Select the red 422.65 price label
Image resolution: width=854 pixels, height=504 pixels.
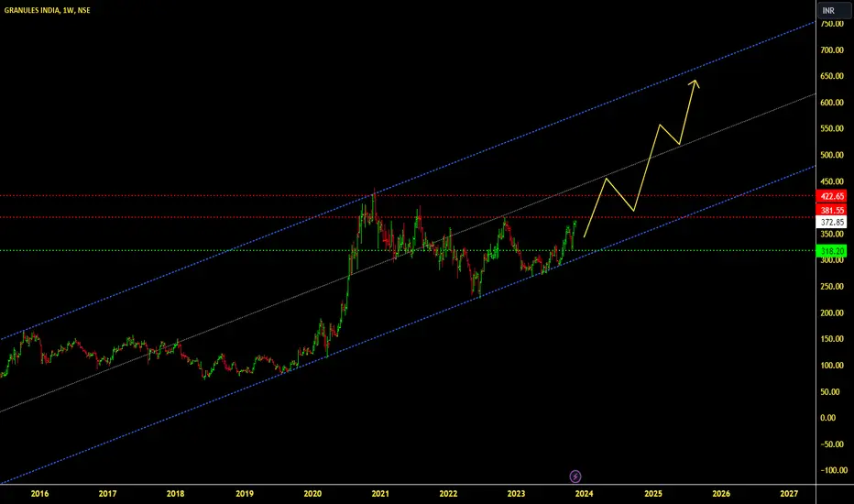click(832, 196)
